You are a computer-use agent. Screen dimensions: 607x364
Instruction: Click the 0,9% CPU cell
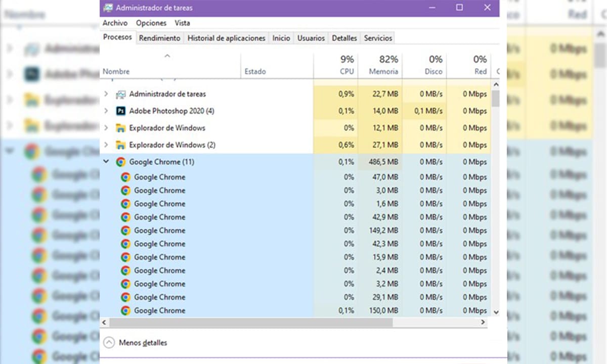pyautogui.click(x=336, y=94)
